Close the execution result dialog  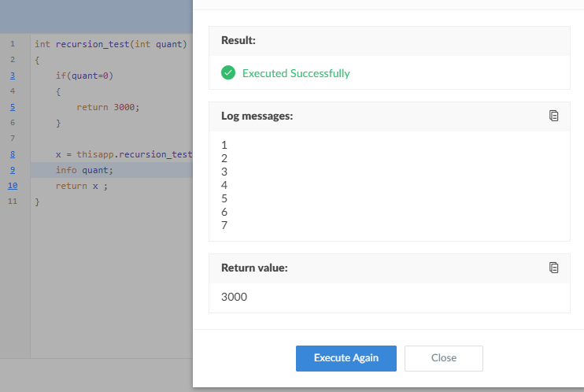(443, 358)
